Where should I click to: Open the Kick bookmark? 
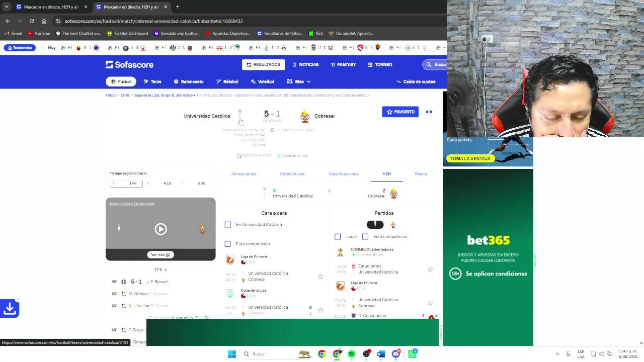pos(316,34)
